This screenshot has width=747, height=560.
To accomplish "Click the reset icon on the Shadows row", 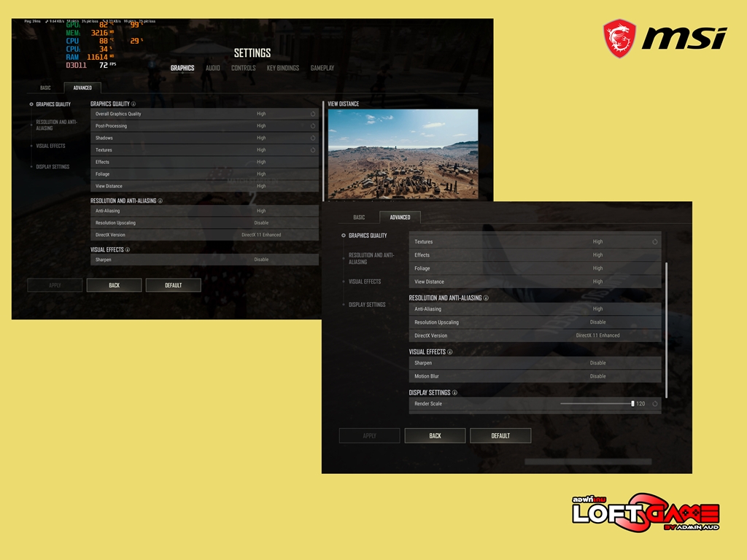I will tap(313, 138).
